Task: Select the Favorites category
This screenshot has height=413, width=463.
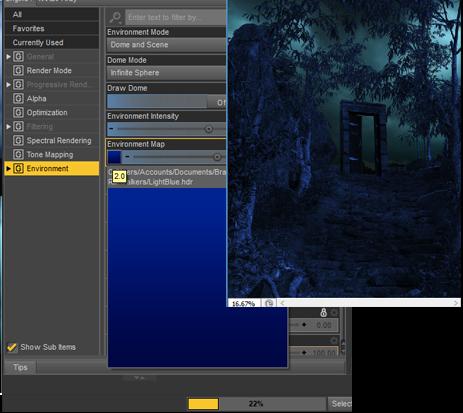Action: (x=52, y=28)
